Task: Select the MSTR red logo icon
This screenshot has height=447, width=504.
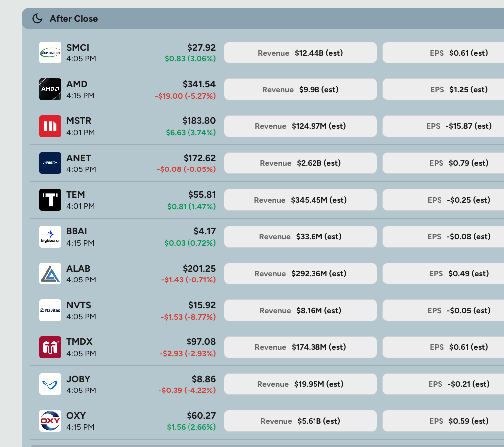Action: coord(50,126)
